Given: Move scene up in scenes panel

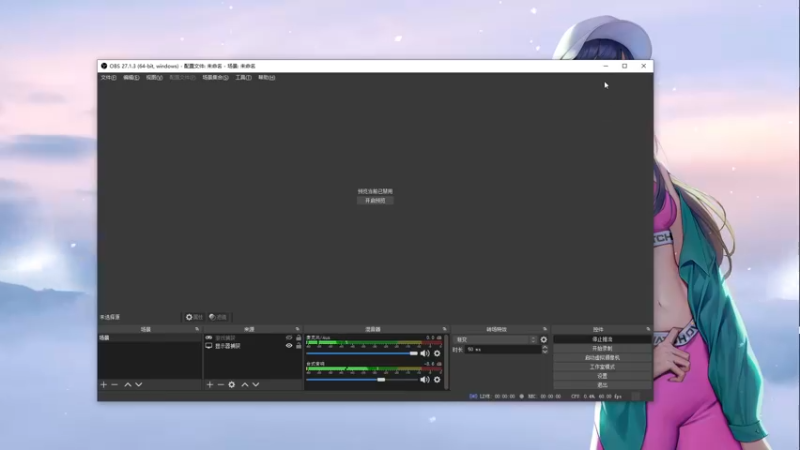Looking at the screenshot, I should 128,385.
